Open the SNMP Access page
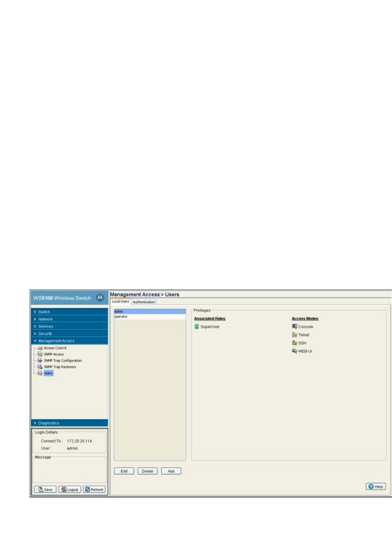The height and width of the screenshot is (543, 392). (54, 354)
